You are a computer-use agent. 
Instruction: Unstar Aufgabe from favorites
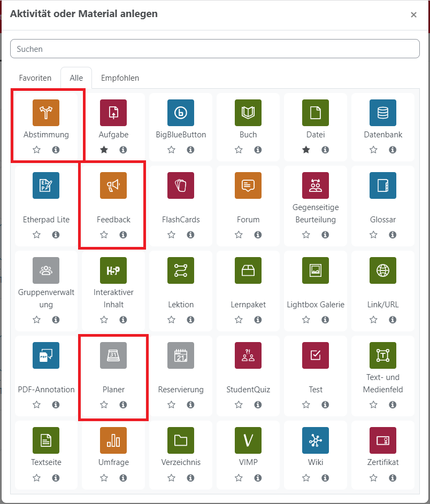(x=104, y=150)
